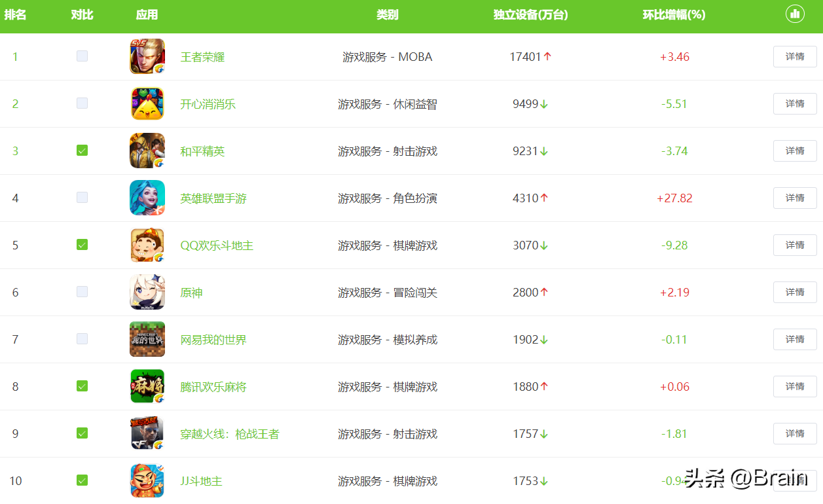
Task: Uncheck the compare box for QQ欢乐斗地主
Action: pyautogui.click(x=82, y=245)
